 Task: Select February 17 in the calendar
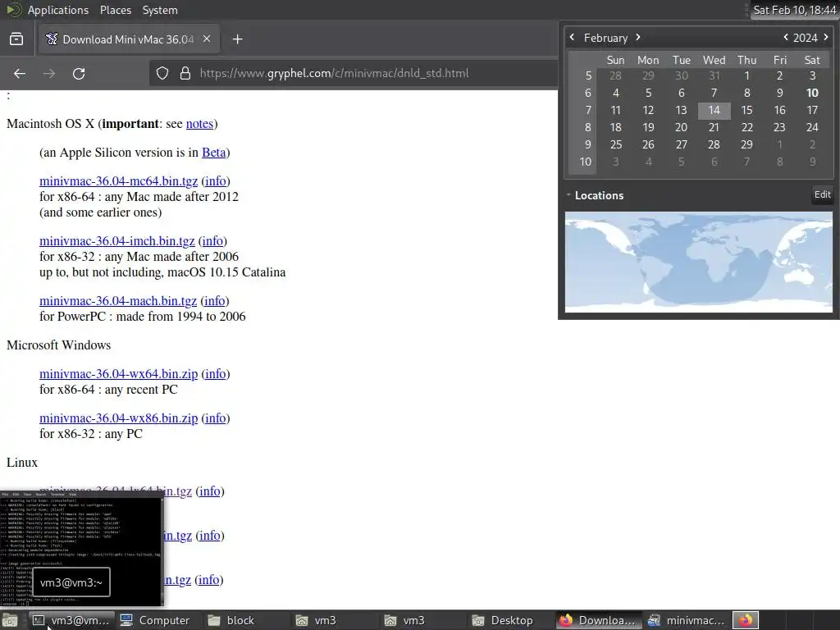point(812,110)
